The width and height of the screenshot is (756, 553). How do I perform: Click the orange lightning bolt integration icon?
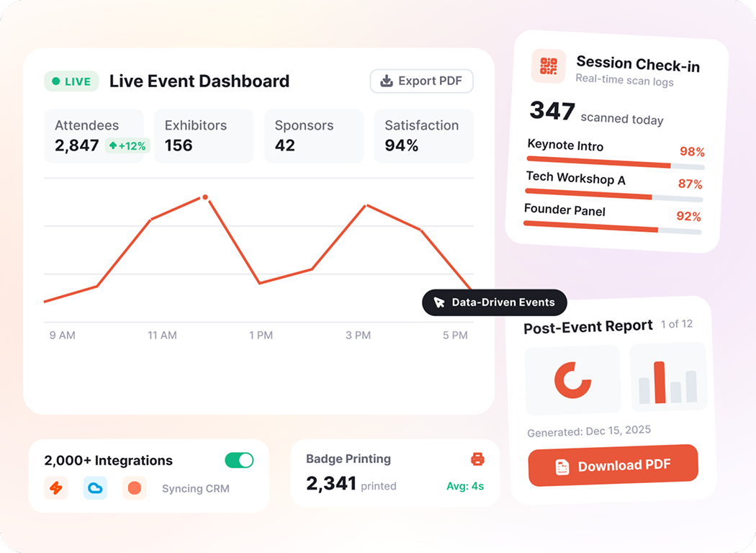tap(56, 488)
